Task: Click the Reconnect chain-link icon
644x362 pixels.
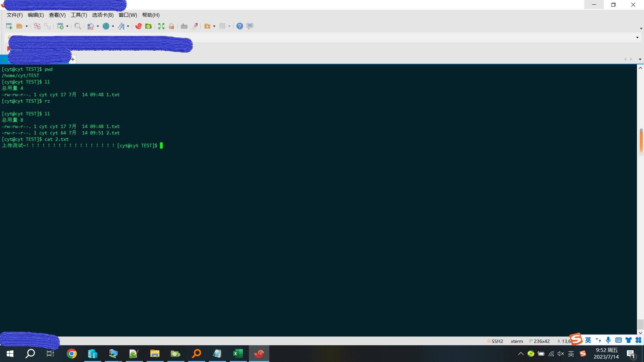Action: [47, 26]
